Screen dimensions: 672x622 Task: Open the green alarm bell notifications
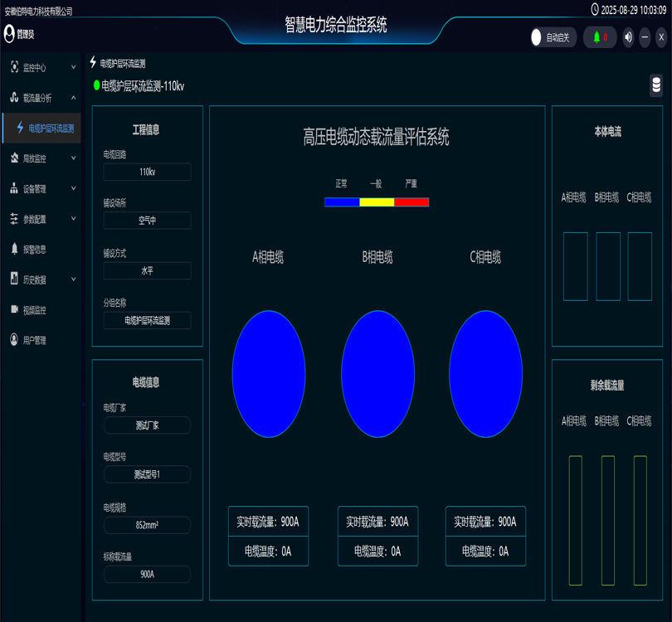(x=597, y=37)
